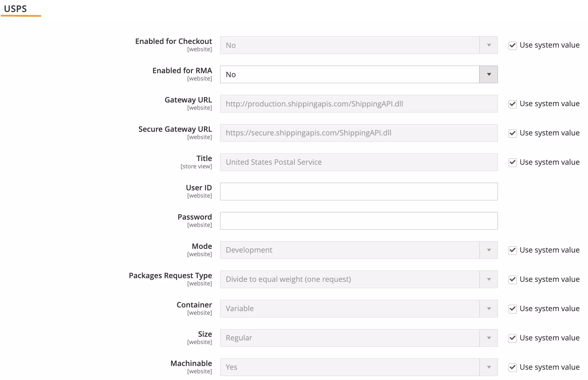Open the Container dropdown
This screenshot has width=588, height=380.
(359, 309)
